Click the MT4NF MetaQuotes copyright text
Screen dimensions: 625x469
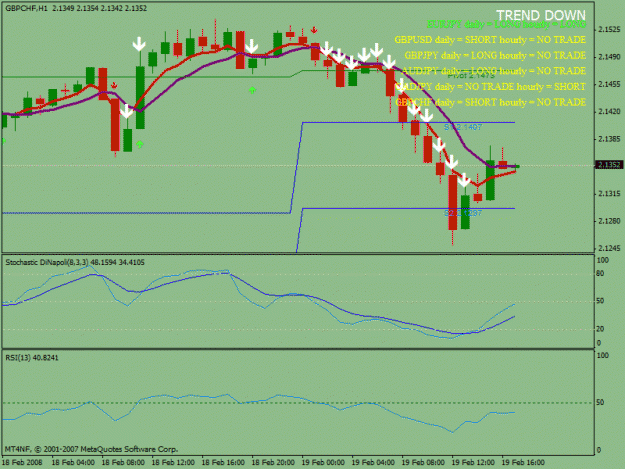[91, 449]
